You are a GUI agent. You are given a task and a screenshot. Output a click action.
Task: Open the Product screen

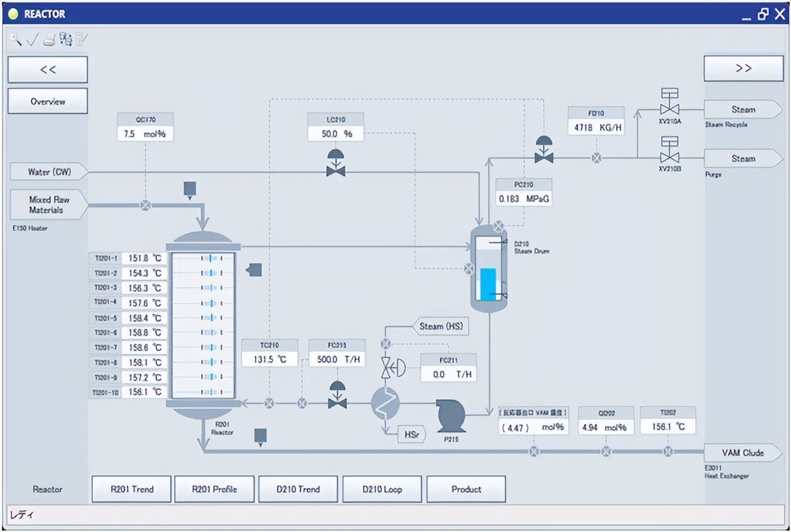[466, 489]
